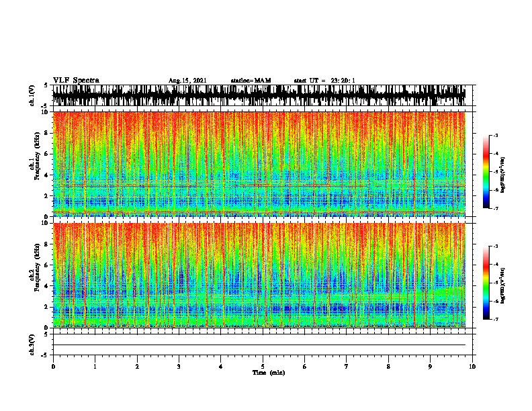Select the ch.1 spectrogram color bar

point(486,172)
